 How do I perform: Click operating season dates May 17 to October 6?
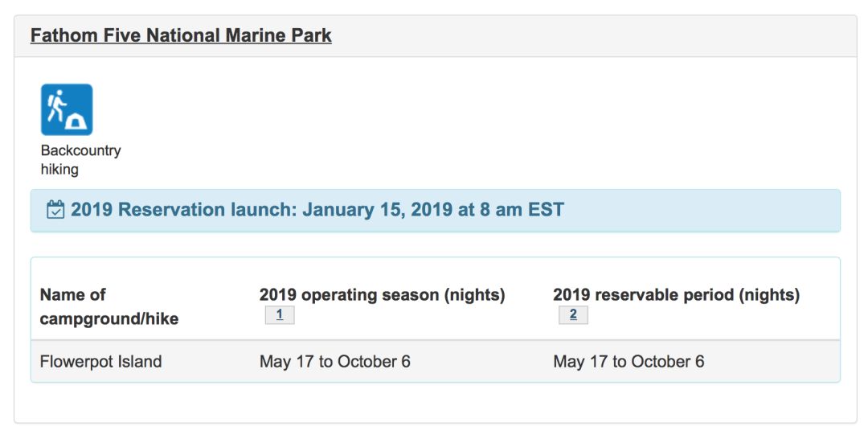pos(335,362)
